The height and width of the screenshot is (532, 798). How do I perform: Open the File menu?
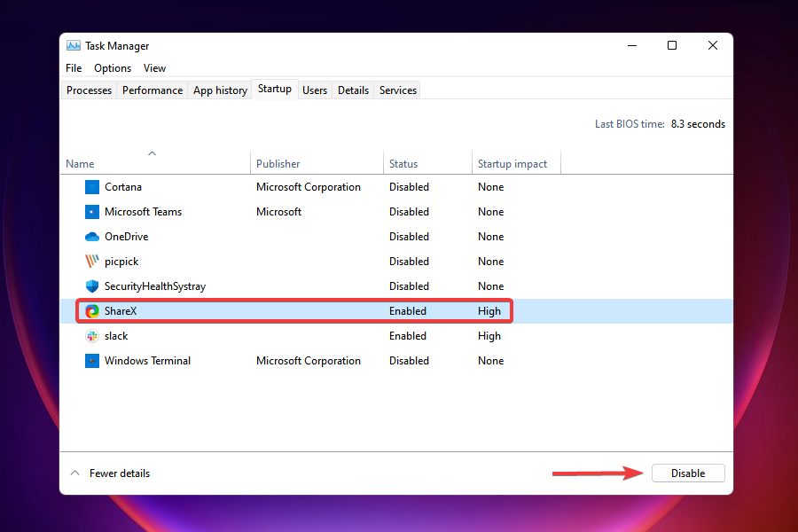click(x=74, y=68)
